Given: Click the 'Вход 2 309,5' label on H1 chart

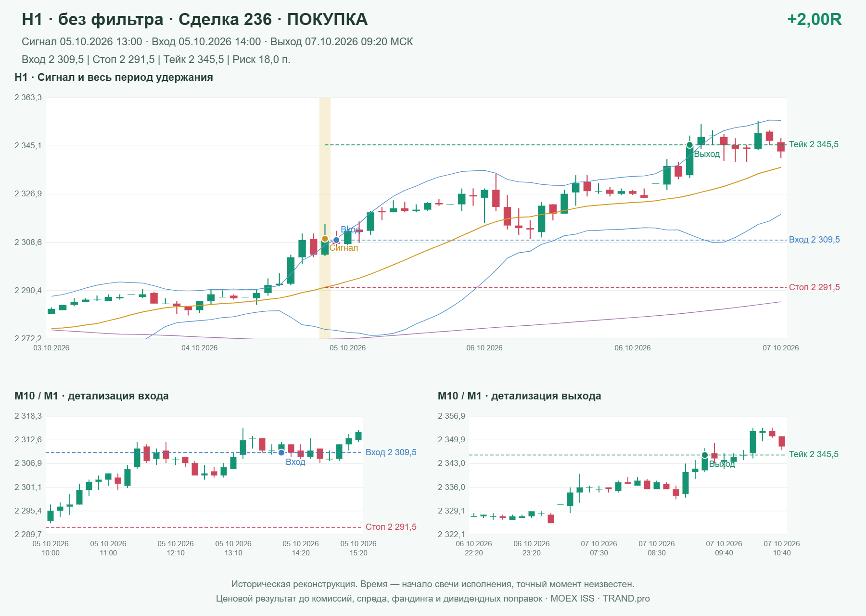Looking at the screenshot, I should [x=814, y=240].
